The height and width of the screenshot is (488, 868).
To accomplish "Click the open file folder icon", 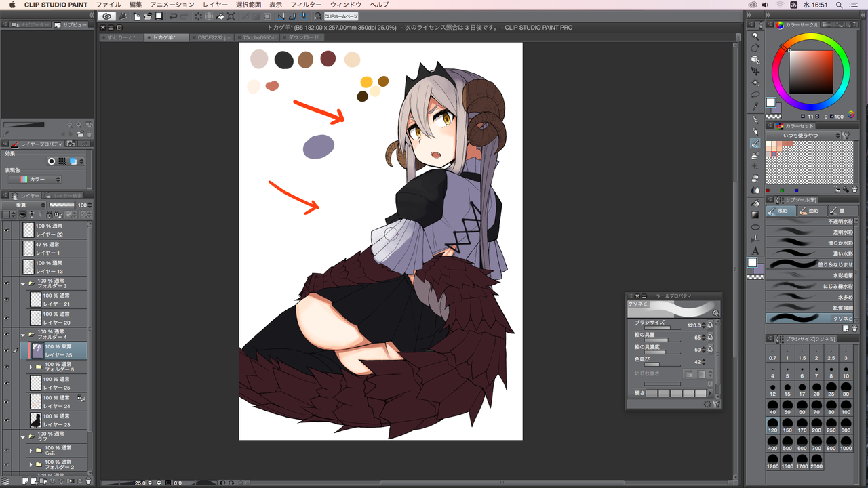I will point(148,16).
